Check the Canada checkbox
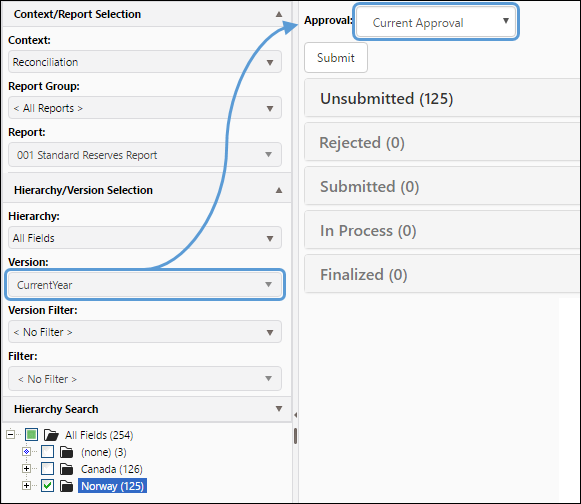The image size is (581, 504). pos(47,469)
